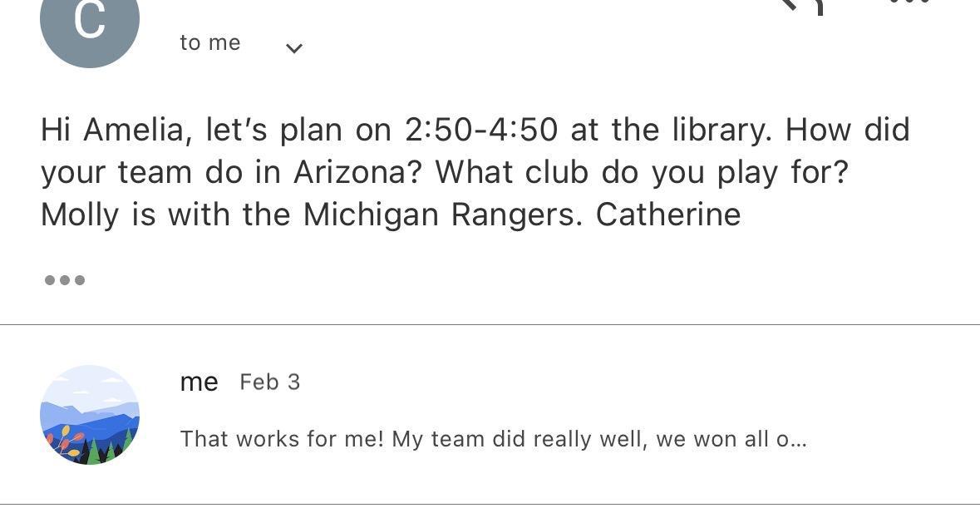
Task: Show trimmed content via three-dot ellipsis
Action: (x=65, y=280)
